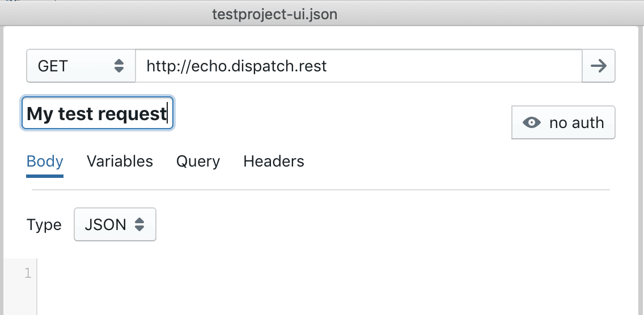Focus the My test request name field
Image resolution: width=644 pixels, height=315 pixels.
coord(97,113)
